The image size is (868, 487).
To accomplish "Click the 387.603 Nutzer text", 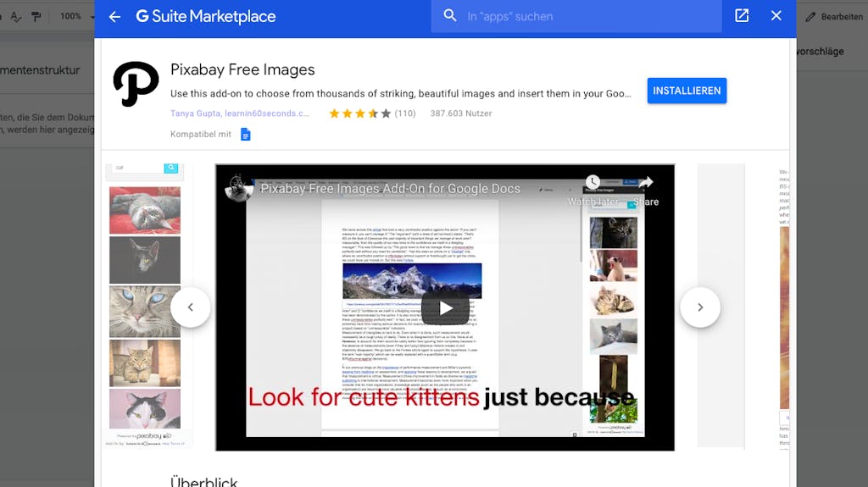I will (461, 113).
